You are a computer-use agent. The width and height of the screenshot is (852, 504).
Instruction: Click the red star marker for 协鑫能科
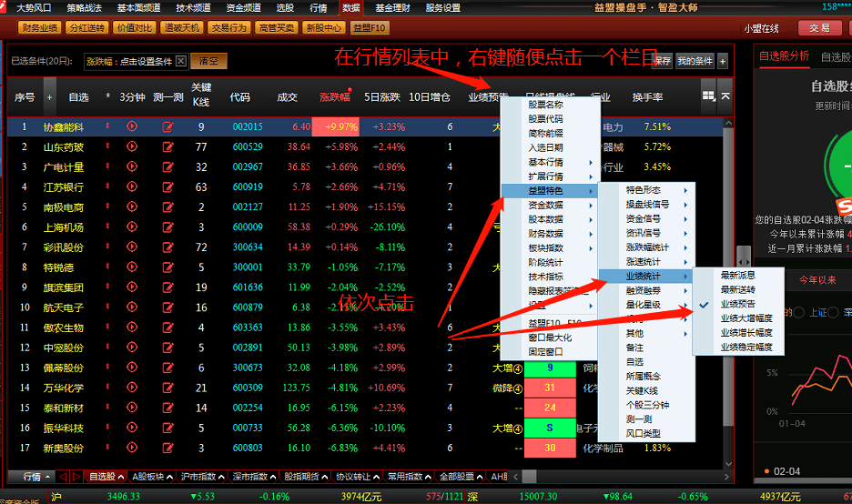pyautogui.click(x=107, y=126)
